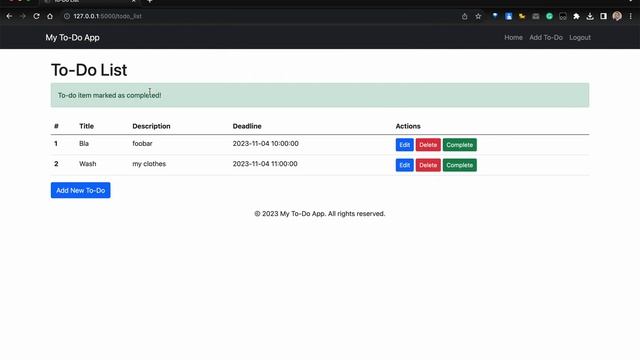
Task: Click the Title column header
Action: point(87,126)
